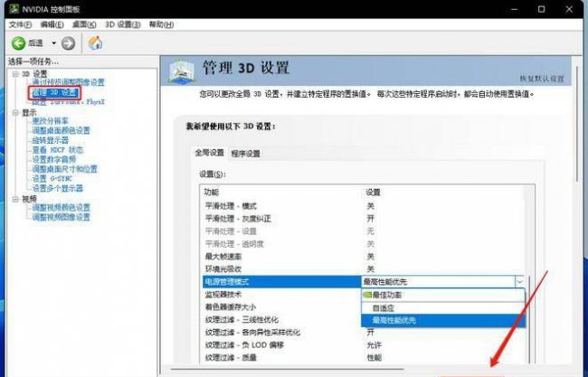Viewport: 588px width, 377px height.
Task: Click the bottom horizontal scrollbar
Action: [289, 369]
